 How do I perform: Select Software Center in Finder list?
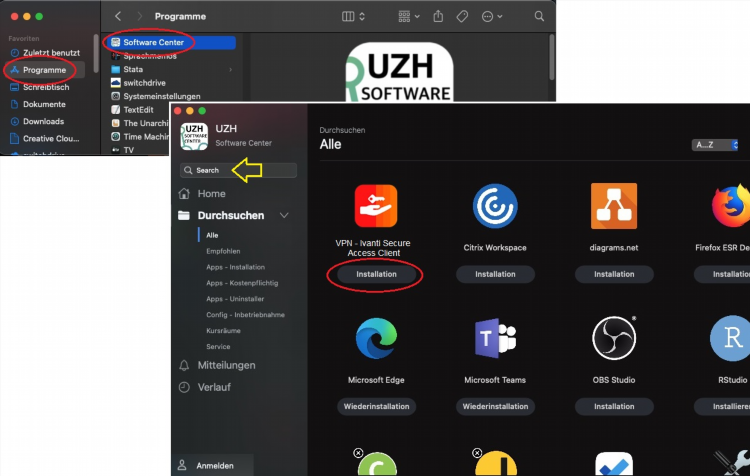pyautogui.click(x=172, y=43)
